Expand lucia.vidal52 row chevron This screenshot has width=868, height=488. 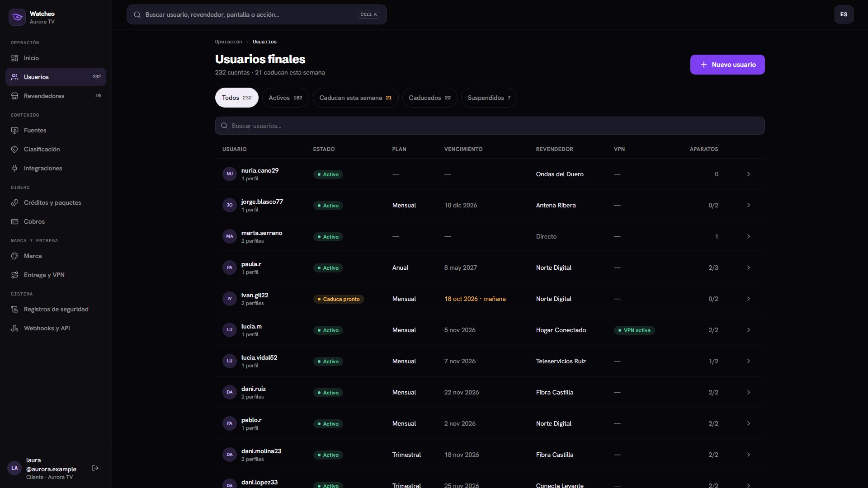(x=749, y=361)
